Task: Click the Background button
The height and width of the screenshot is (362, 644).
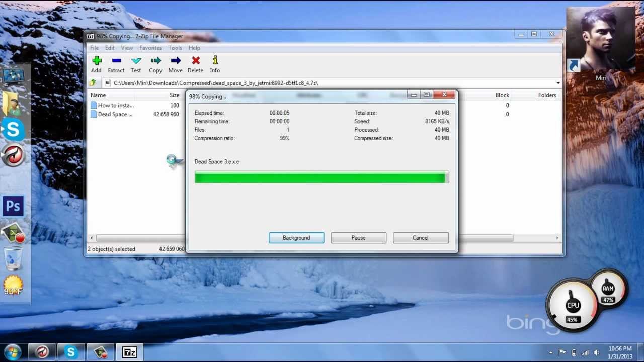Action: tap(296, 238)
